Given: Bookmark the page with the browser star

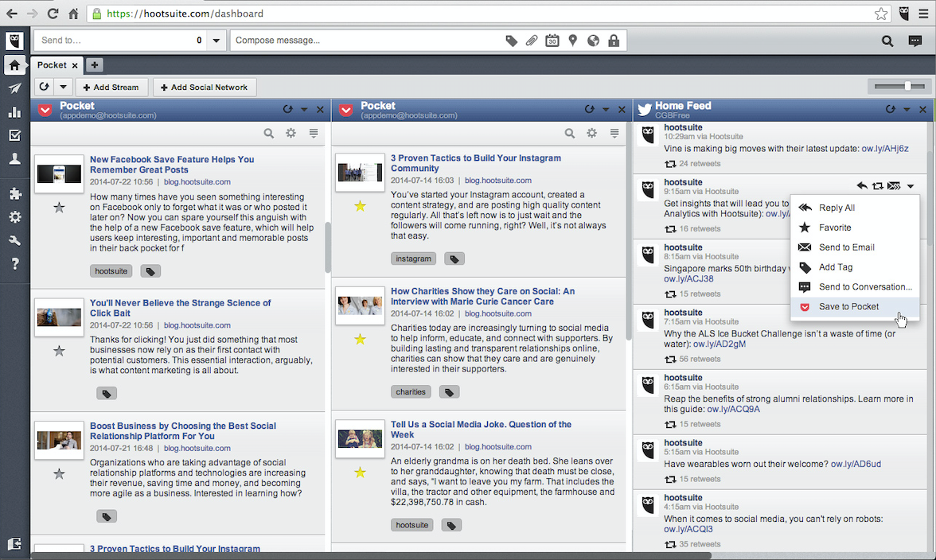Looking at the screenshot, I should pyautogui.click(x=881, y=13).
